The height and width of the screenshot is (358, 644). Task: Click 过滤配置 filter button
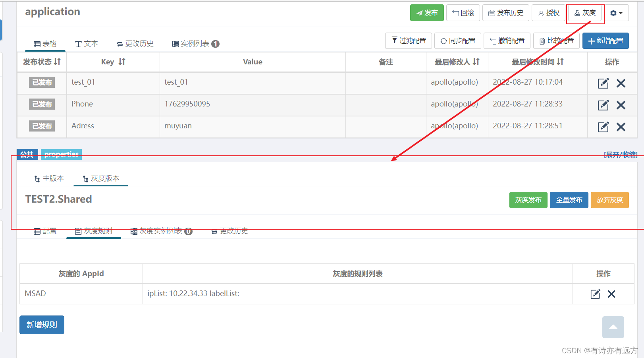pos(409,41)
